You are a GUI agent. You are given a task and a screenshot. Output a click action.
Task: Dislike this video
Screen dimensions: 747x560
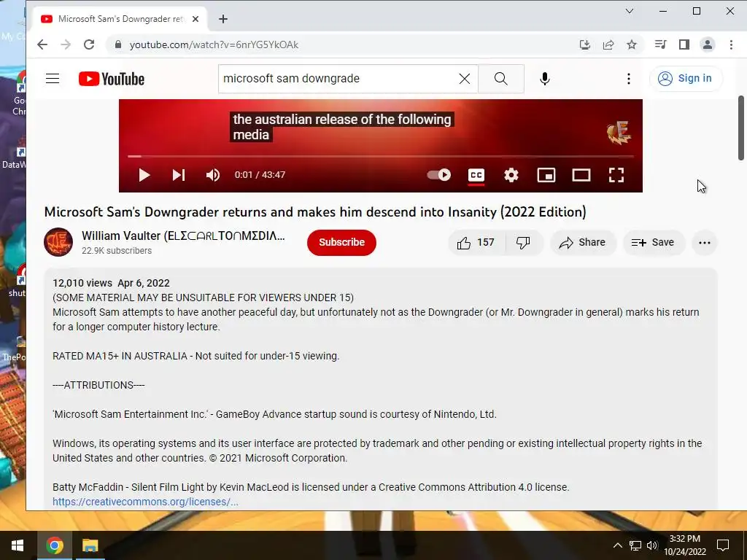(x=523, y=242)
